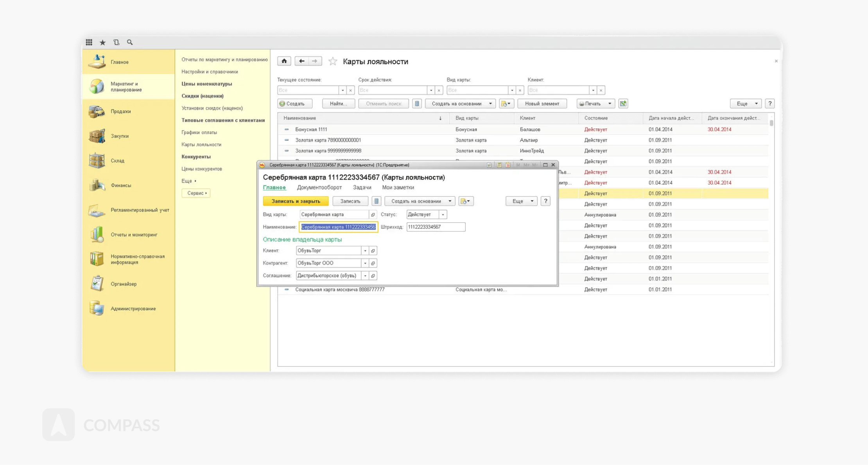Screen dimensions: 868x465
Task: Click the report icon beside Записать button
Action: pos(376,201)
